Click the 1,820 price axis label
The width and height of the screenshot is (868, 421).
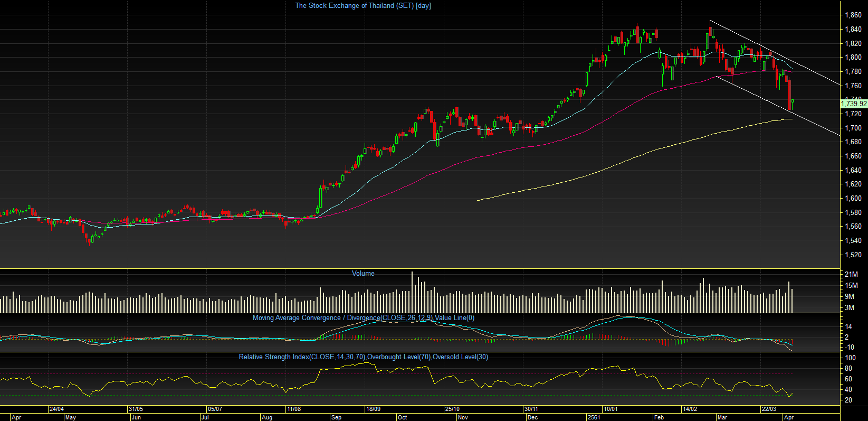click(853, 43)
